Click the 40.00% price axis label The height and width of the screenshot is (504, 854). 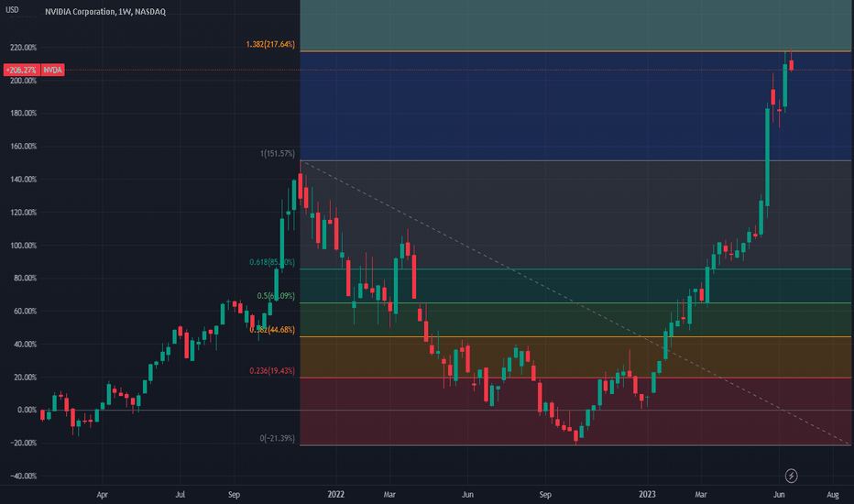coord(25,344)
